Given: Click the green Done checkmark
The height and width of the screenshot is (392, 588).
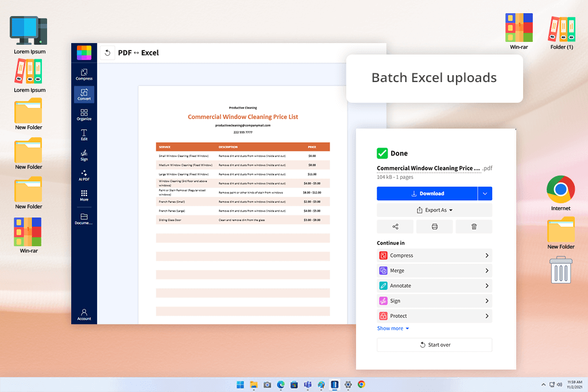Looking at the screenshot, I should tap(382, 153).
